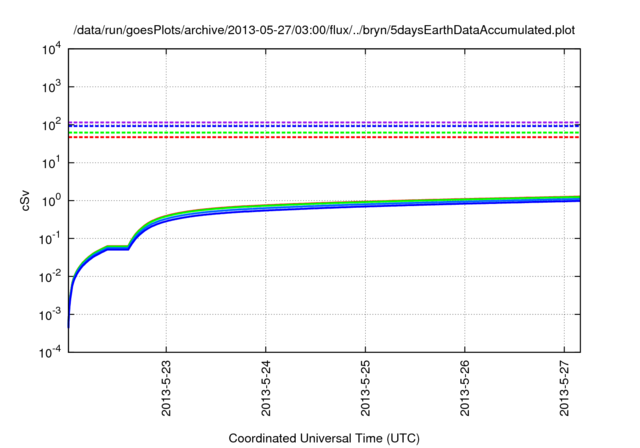Click the y-axis label cSv
Viewport: 640px width, 448px height.
pyautogui.click(x=25, y=200)
